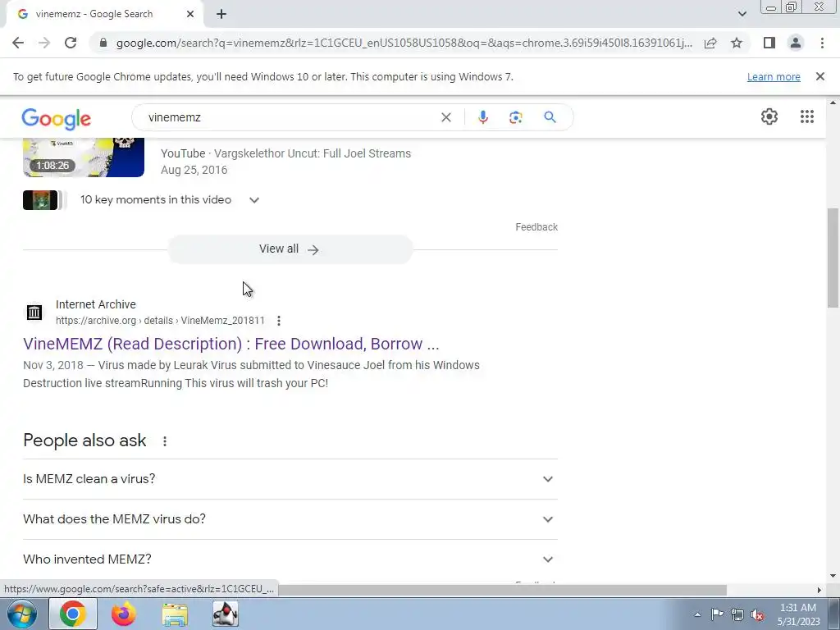
Task: Click the address bar URL
Action: pos(404,43)
